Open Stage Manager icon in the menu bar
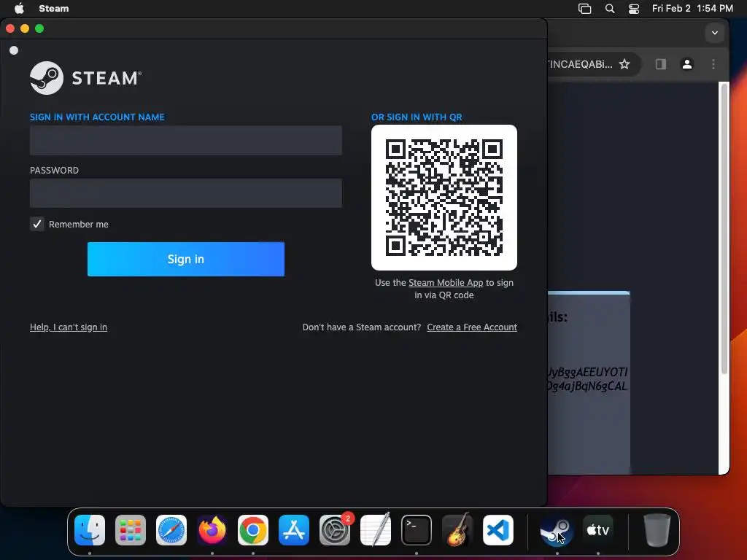The image size is (747, 560). 584,9
